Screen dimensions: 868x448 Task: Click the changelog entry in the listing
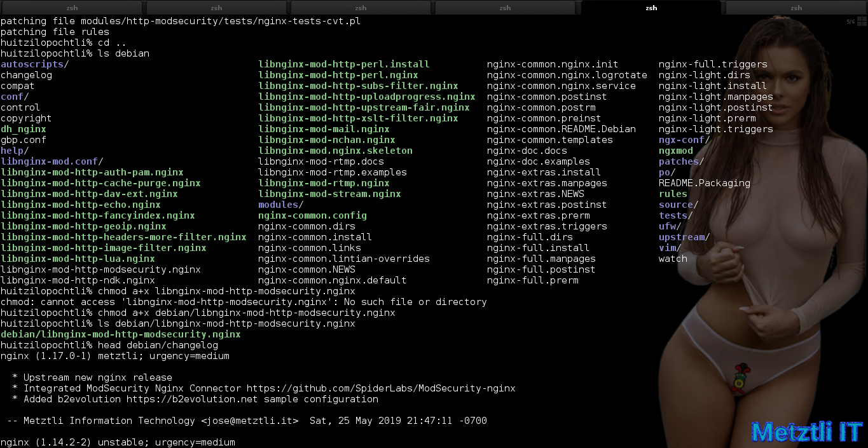pyautogui.click(x=26, y=75)
